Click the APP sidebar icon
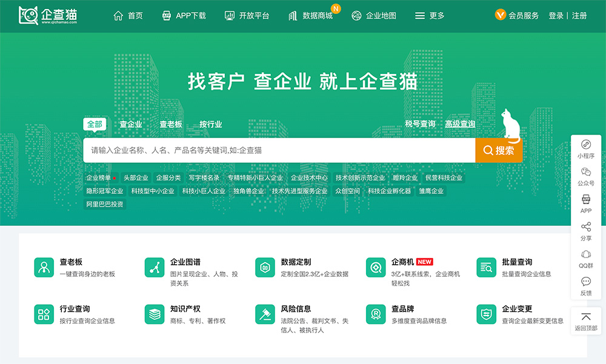Image resolution: width=606 pixels, height=364 pixels. pos(586,199)
